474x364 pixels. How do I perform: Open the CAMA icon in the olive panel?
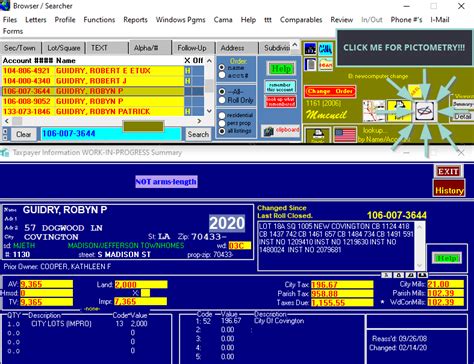click(325, 49)
